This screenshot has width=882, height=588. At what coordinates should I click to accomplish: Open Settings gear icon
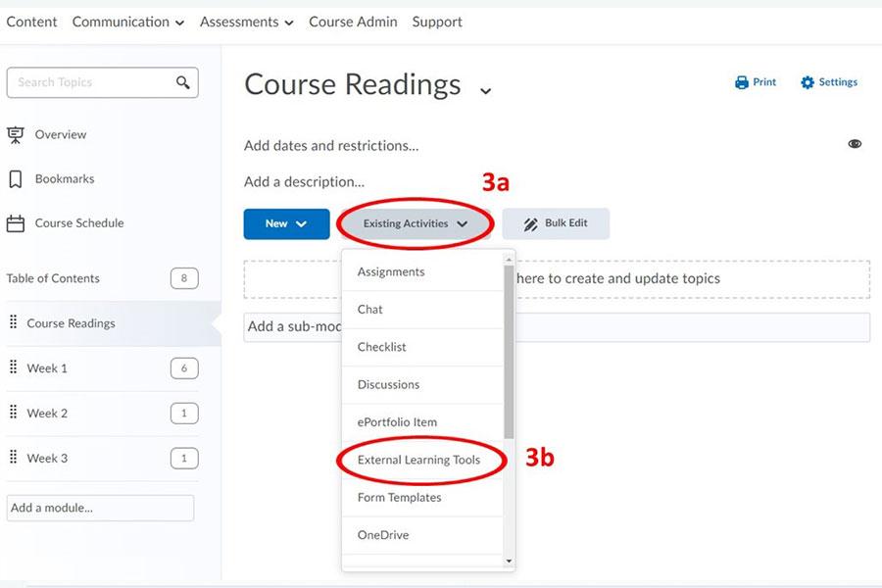808,82
